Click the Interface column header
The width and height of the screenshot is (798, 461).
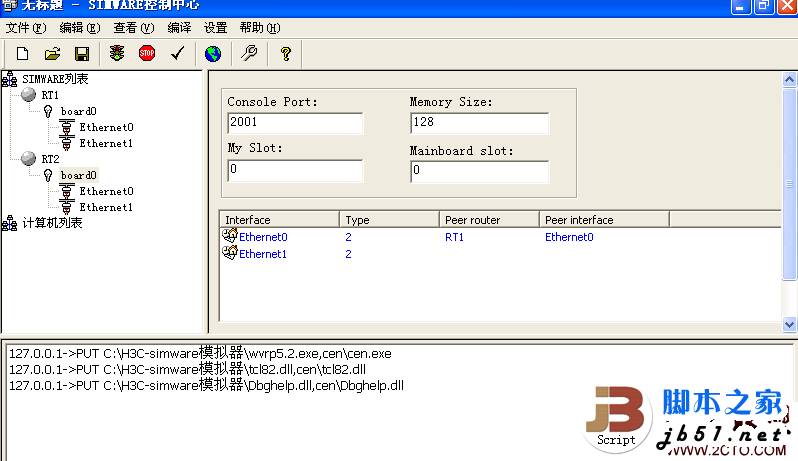tap(279, 220)
